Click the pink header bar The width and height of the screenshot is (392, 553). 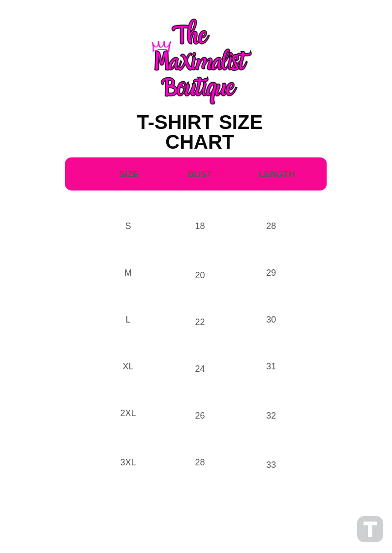click(x=196, y=174)
